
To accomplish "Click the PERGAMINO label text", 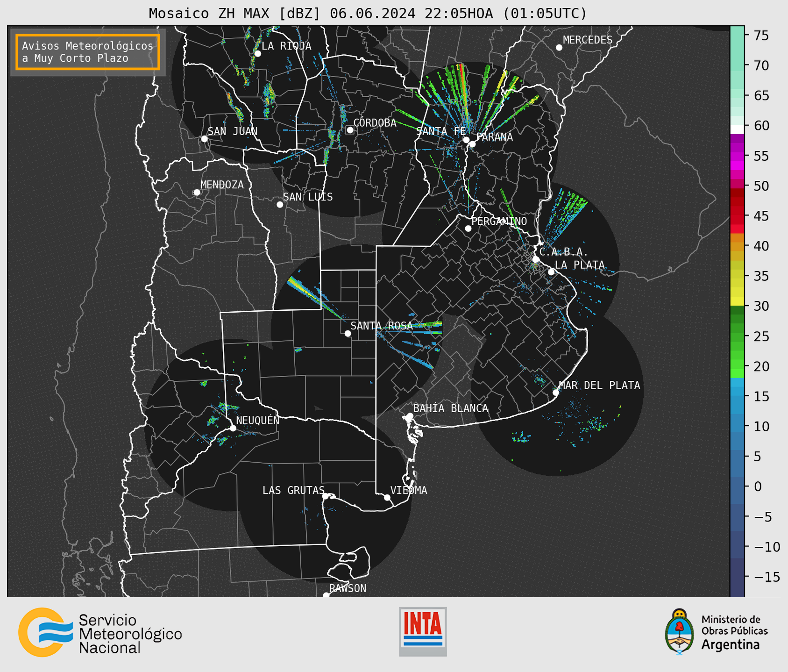I will (499, 221).
